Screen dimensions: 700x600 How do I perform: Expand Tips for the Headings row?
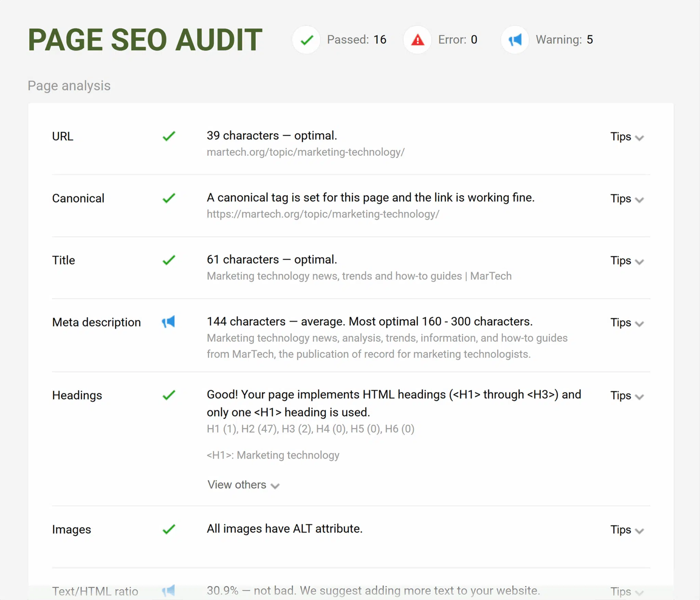pos(627,396)
